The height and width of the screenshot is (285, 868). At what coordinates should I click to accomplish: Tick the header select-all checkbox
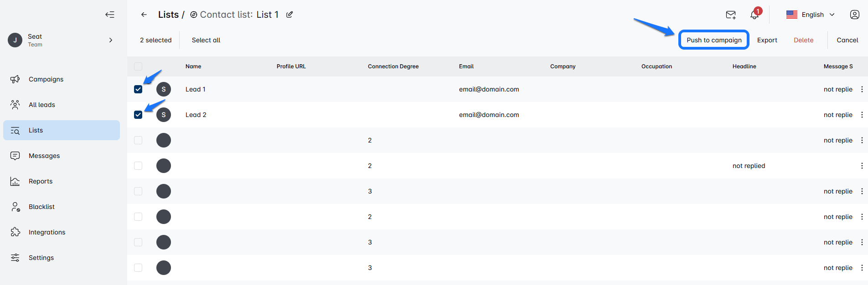point(138,66)
